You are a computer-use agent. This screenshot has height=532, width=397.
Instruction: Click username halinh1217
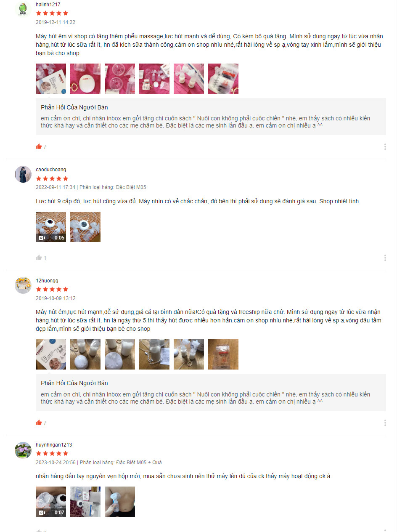[x=48, y=5]
